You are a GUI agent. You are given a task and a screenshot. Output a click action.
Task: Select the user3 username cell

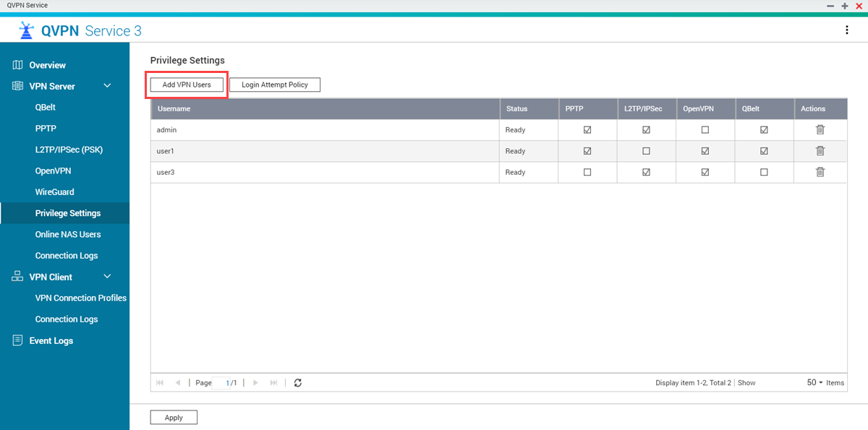point(325,172)
